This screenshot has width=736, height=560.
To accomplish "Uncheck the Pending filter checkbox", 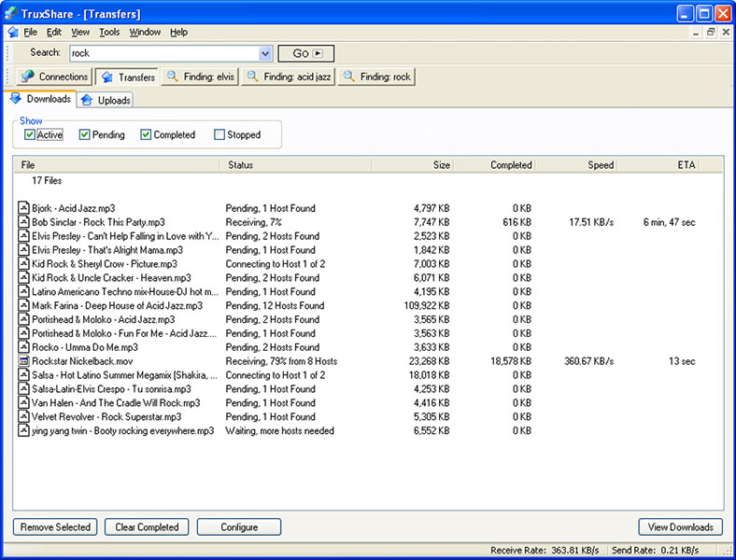I will (x=85, y=134).
